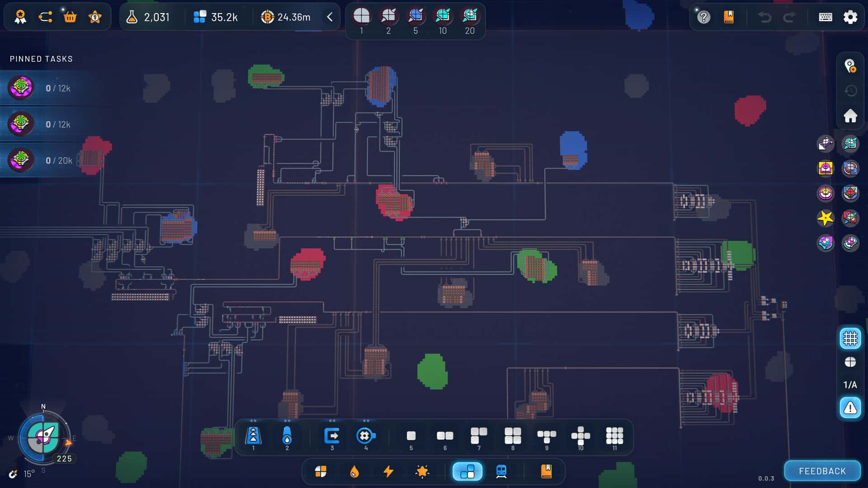
Task: Undo the last action
Action: (x=764, y=17)
